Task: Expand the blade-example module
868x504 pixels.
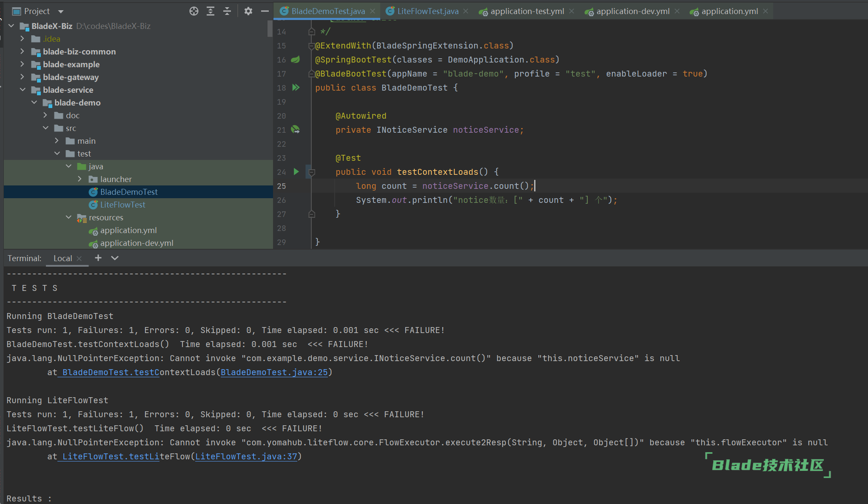Action: 23,64
